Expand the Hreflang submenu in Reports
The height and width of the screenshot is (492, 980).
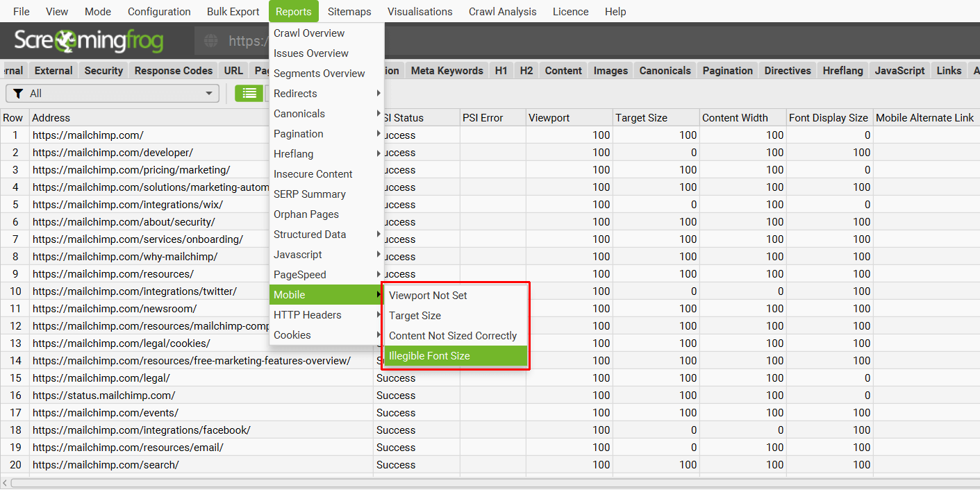pyautogui.click(x=326, y=154)
